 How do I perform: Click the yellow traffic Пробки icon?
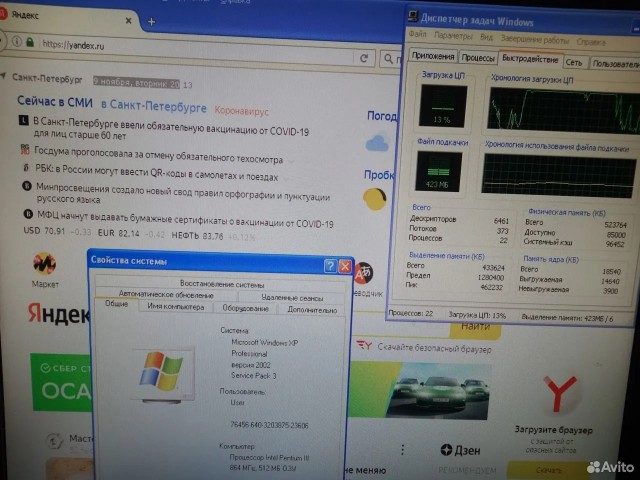(x=375, y=199)
